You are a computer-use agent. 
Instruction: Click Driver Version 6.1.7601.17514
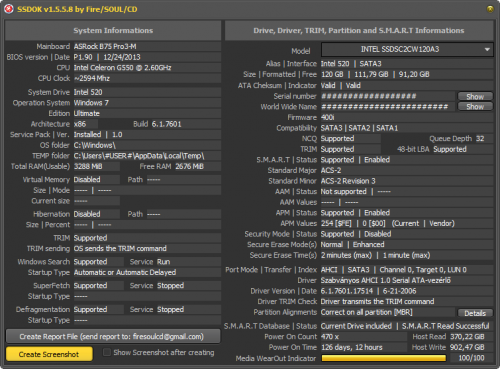(347, 291)
